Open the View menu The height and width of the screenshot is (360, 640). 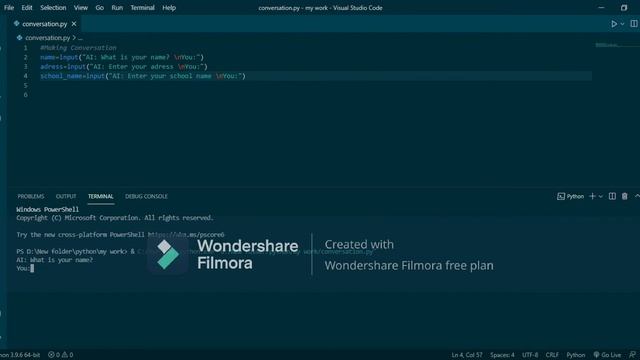point(81,8)
